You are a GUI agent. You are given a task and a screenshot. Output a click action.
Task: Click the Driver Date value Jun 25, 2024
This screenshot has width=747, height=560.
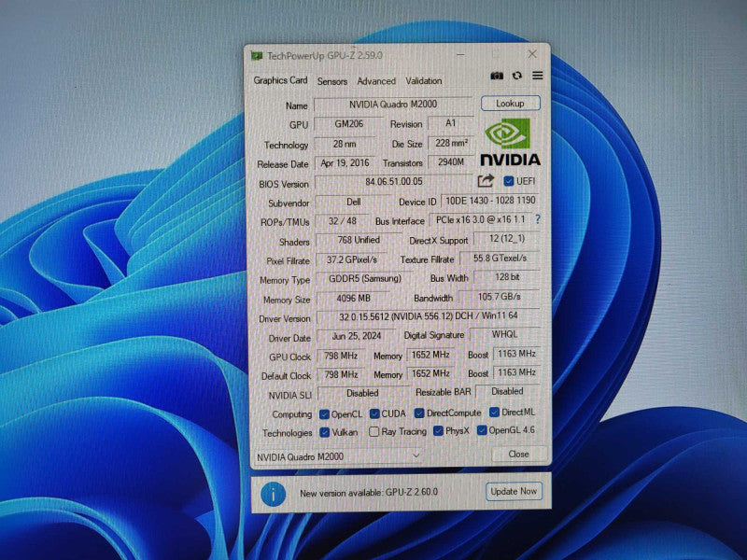point(357,336)
